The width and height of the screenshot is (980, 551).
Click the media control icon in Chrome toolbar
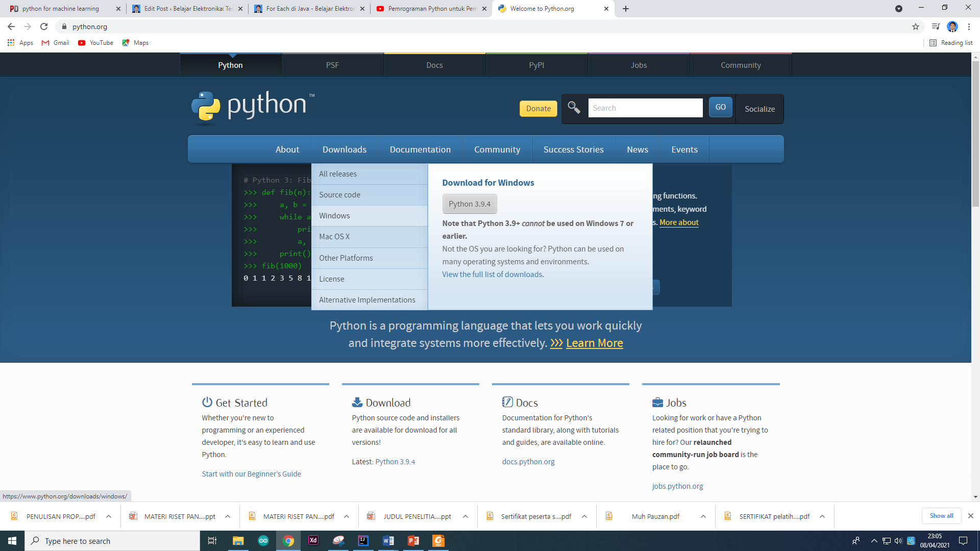[x=935, y=27]
